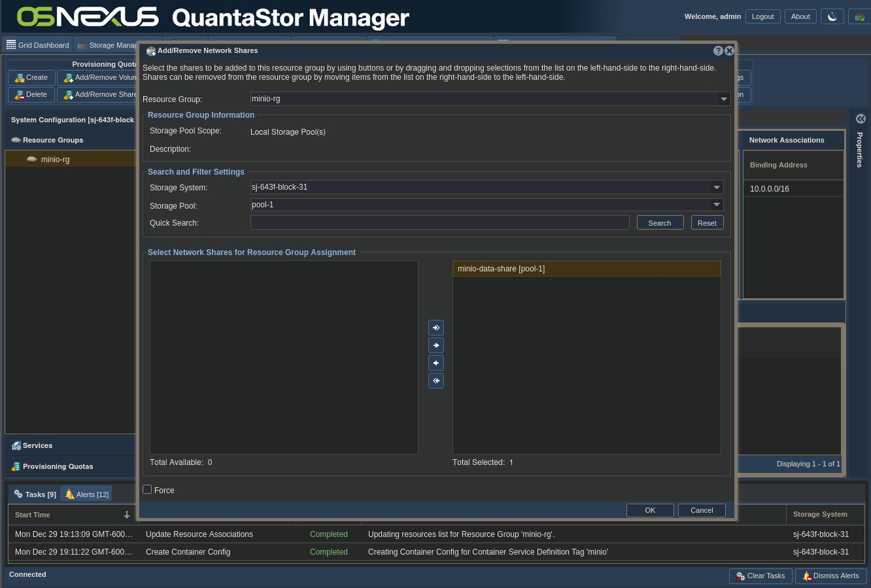Click the move-all-left double arrow button

click(x=436, y=381)
